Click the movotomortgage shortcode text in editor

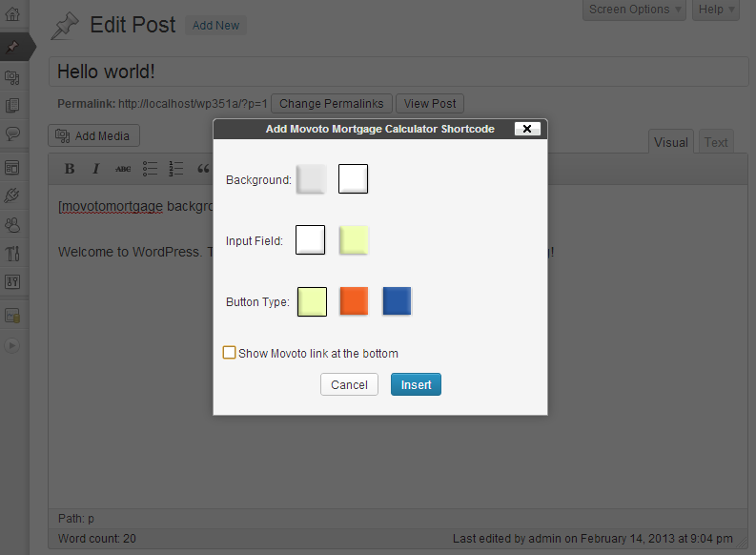[135, 206]
